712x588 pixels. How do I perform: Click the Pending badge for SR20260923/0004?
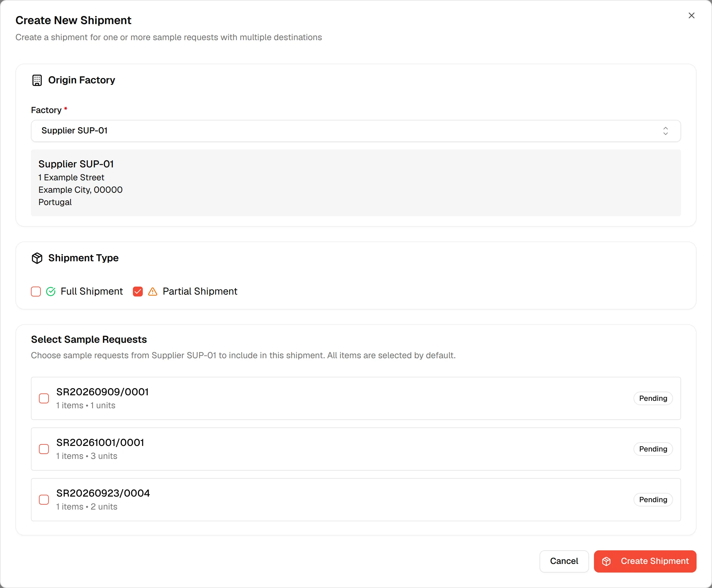pyautogui.click(x=653, y=500)
